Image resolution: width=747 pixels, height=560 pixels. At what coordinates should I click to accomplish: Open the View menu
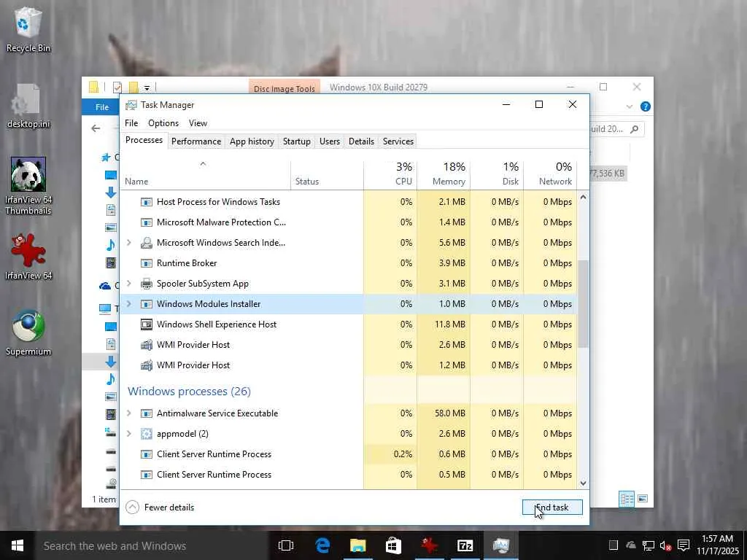click(198, 123)
